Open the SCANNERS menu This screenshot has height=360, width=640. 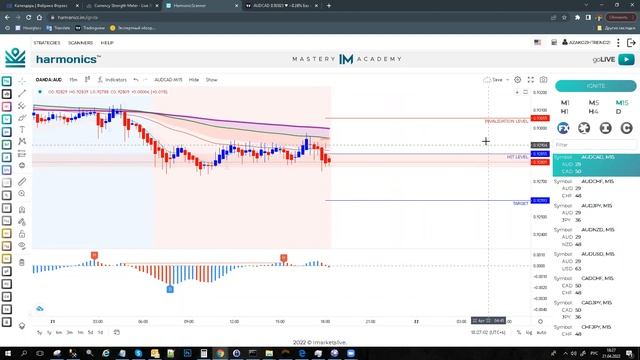[x=80, y=43]
